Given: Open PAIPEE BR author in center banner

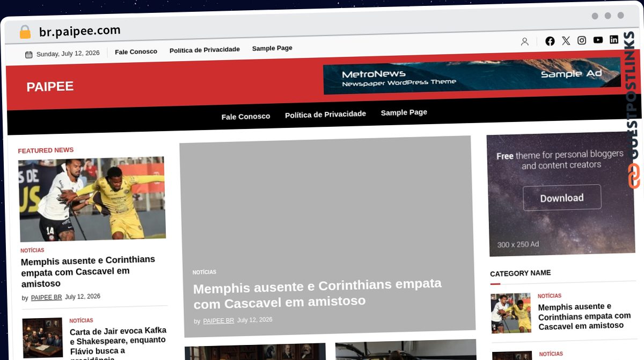Looking at the screenshot, I should [218, 321].
